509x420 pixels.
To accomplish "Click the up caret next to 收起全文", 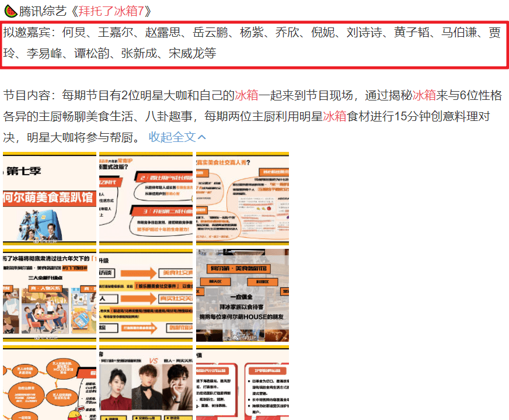I will 201,136.
